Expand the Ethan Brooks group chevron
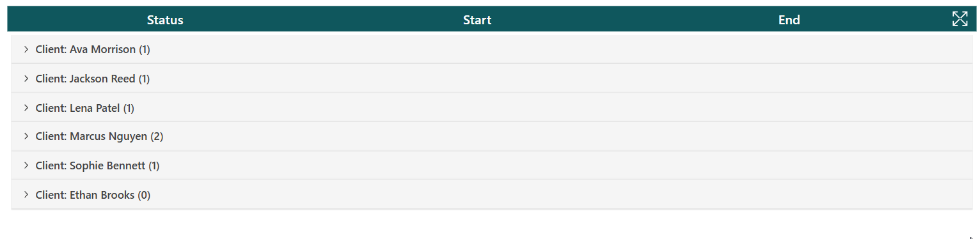 tap(26, 194)
